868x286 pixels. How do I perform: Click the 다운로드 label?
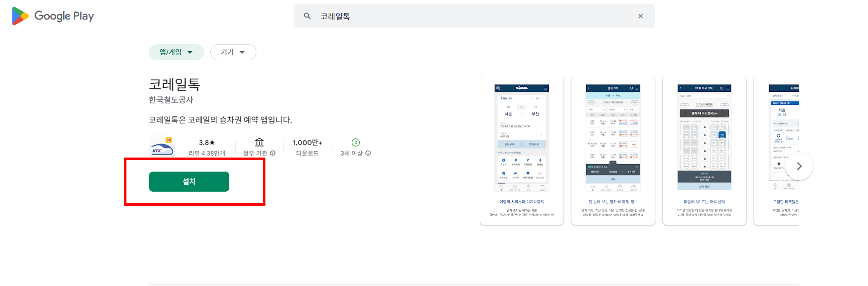tap(308, 153)
